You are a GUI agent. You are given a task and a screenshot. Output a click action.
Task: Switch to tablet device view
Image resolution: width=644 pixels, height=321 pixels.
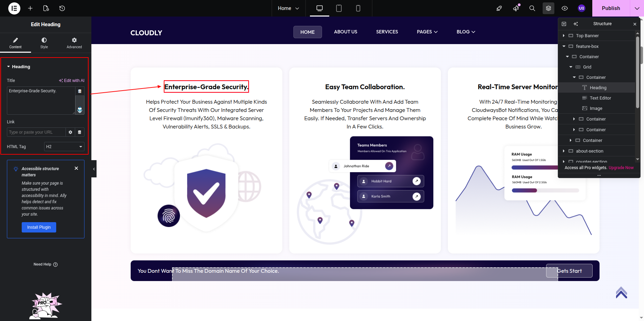tap(339, 8)
